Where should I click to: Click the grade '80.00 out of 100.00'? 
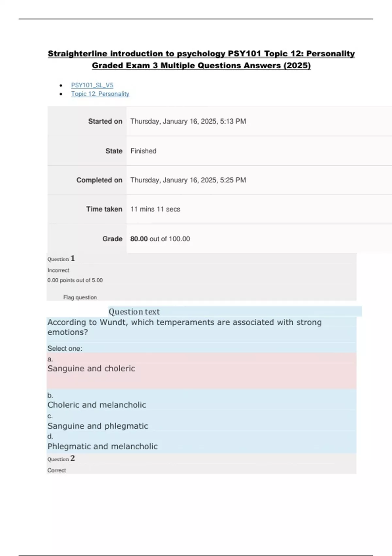point(160,239)
